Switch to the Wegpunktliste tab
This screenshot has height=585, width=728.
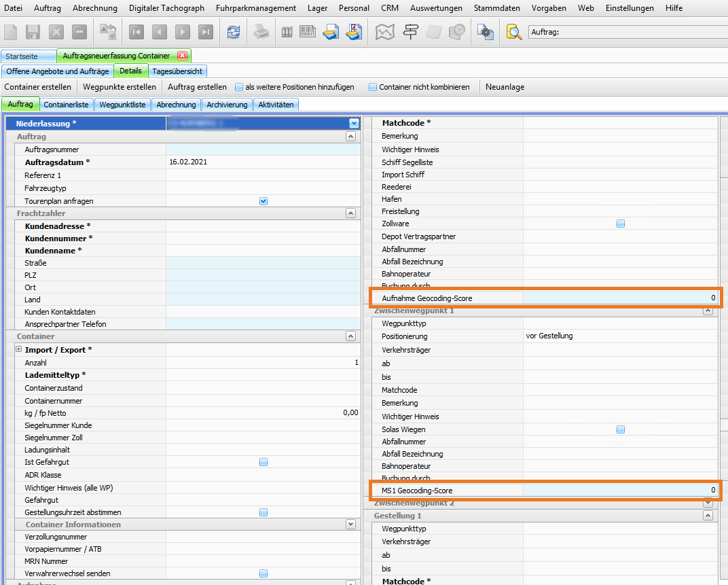click(x=122, y=105)
